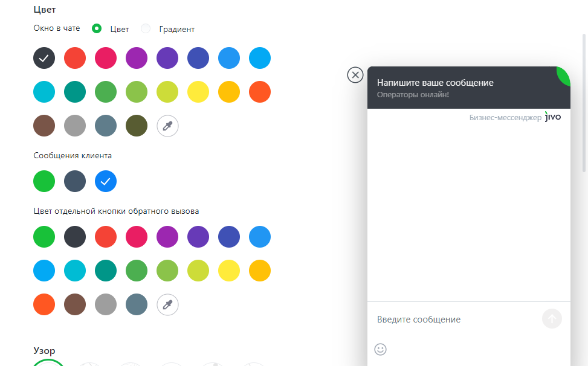Pick the light gray swatch for callback button

click(x=106, y=304)
